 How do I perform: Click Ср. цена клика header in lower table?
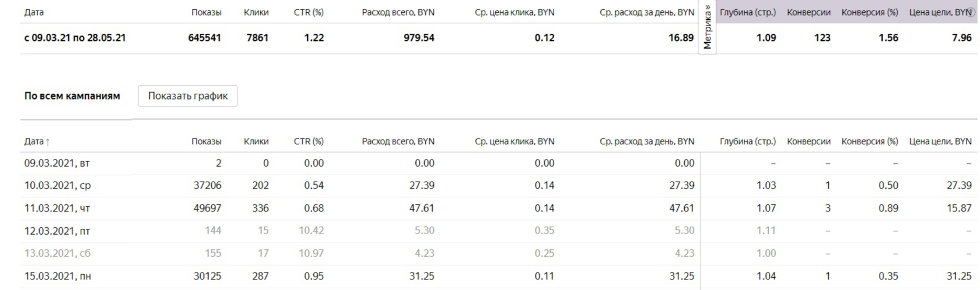click(514, 142)
